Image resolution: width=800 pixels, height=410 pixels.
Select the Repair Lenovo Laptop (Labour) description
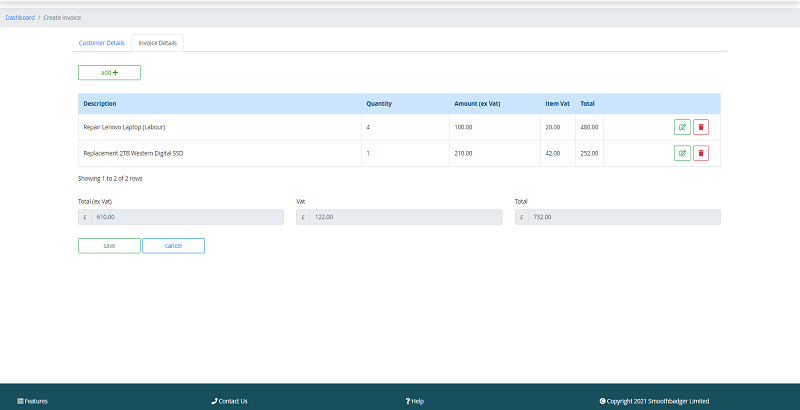124,127
